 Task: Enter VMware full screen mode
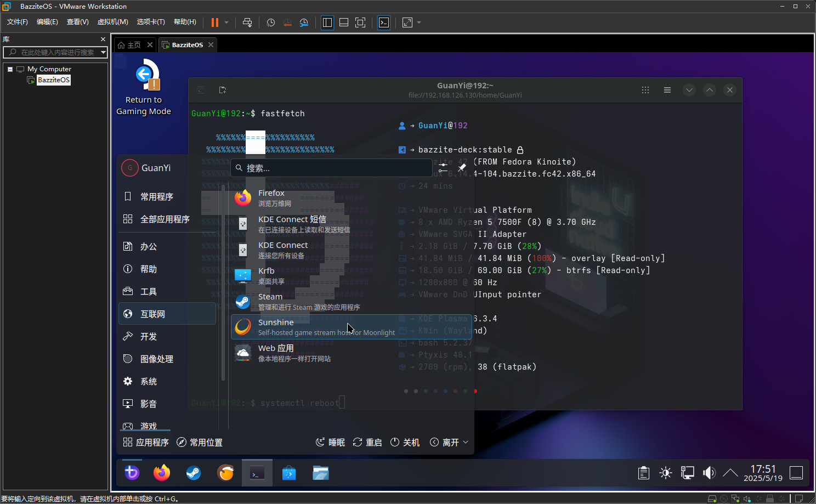click(x=360, y=22)
